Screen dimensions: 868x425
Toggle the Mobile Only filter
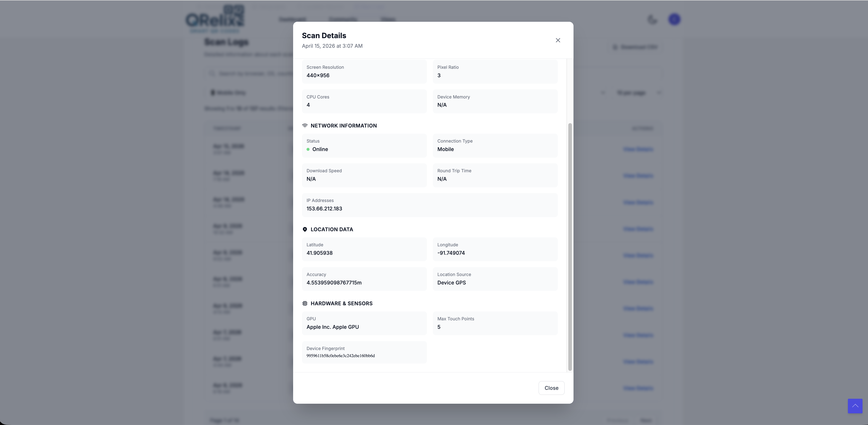pyautogui.click(x=228, y=92)
